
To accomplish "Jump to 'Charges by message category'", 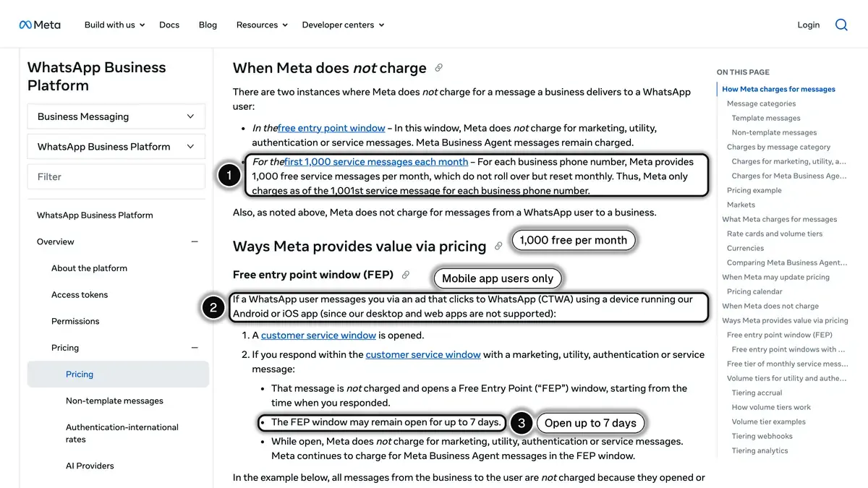I will pyautogui.click(x=778, y=147).
